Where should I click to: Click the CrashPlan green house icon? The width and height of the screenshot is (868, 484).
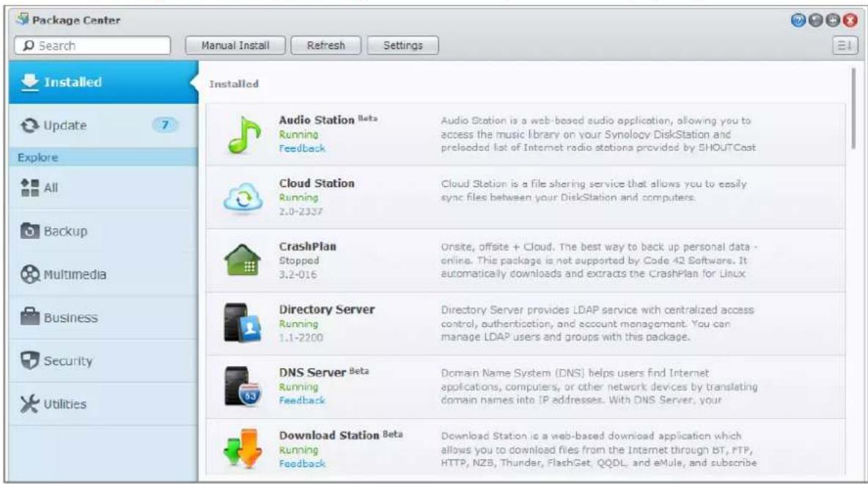(243, 260)
